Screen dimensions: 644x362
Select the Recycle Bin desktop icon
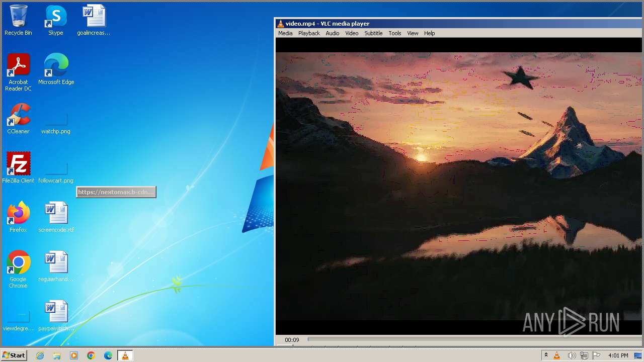[18, 20]
